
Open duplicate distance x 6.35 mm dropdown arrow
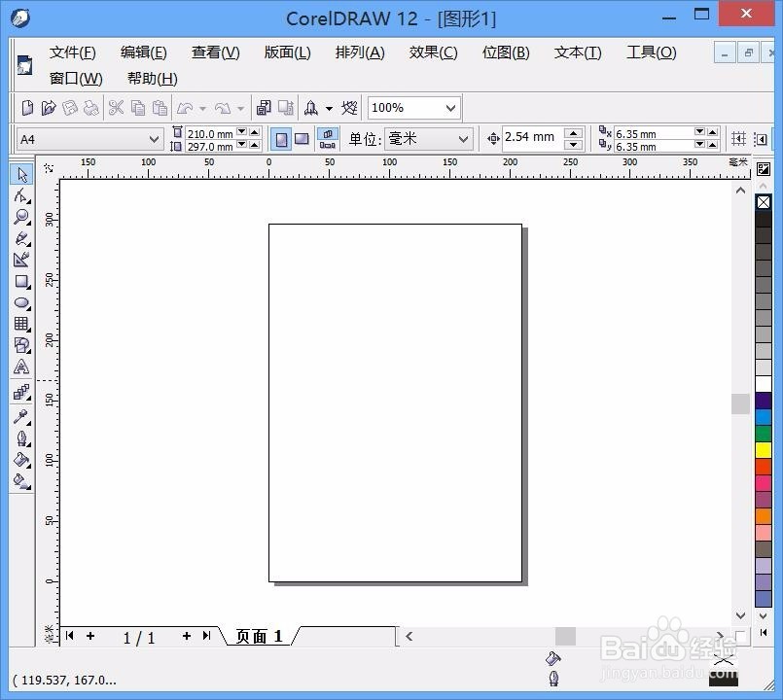700,132
